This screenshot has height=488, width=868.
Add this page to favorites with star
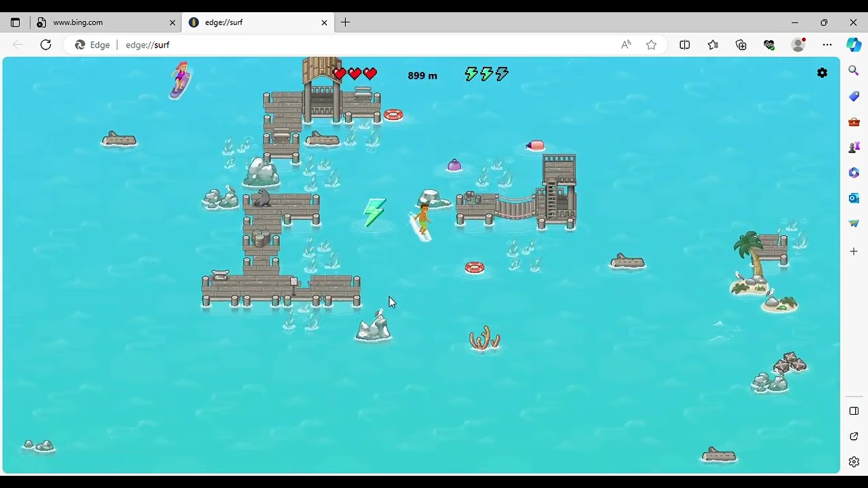(x=652, y=45)
